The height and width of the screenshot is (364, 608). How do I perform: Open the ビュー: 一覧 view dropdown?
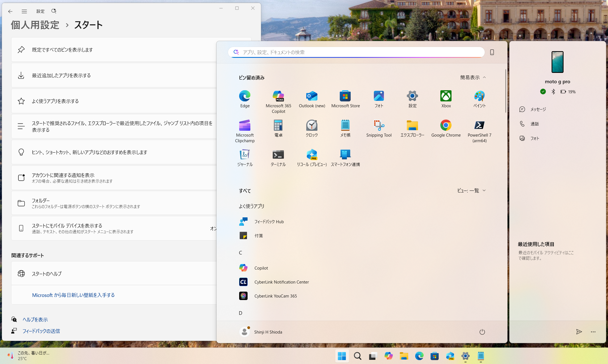[x=472, y=191]
